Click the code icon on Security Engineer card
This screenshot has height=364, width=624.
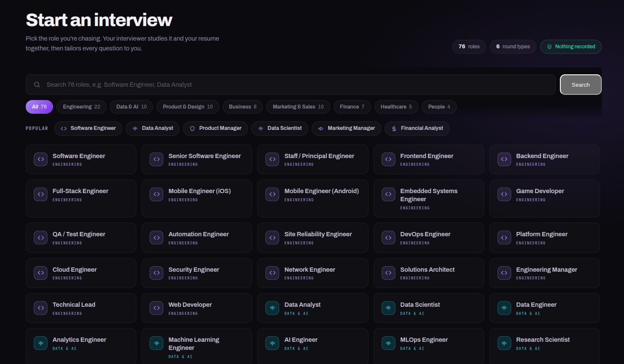(156, 273)
